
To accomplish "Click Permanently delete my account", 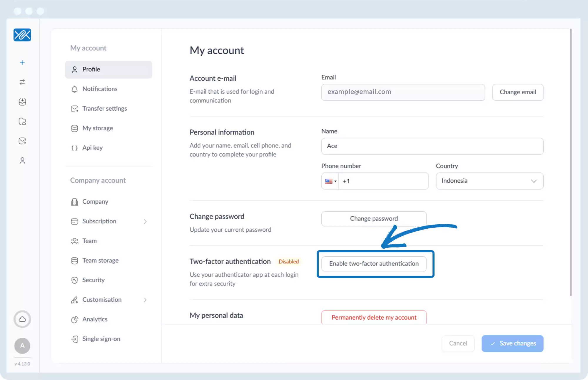I will tap(374, 317).
